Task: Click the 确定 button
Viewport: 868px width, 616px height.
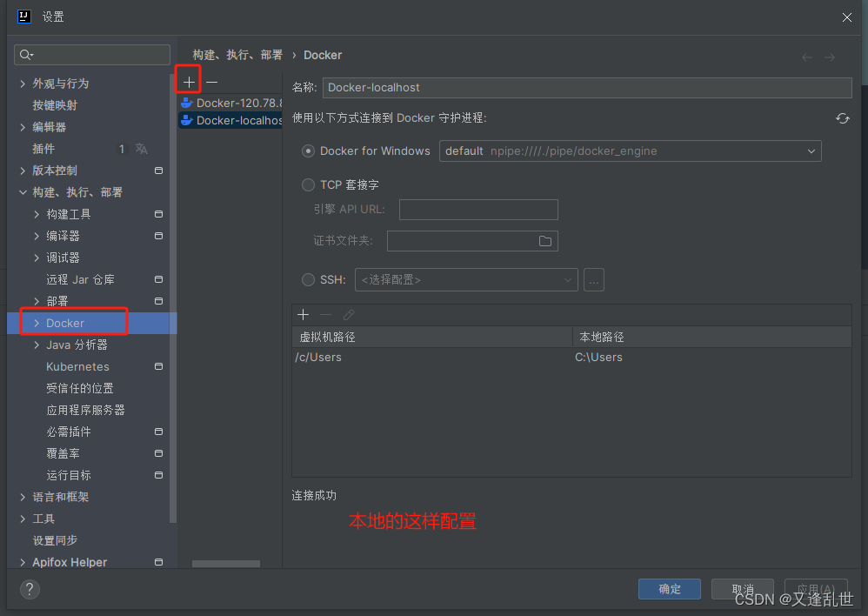Action: [670, 589]
